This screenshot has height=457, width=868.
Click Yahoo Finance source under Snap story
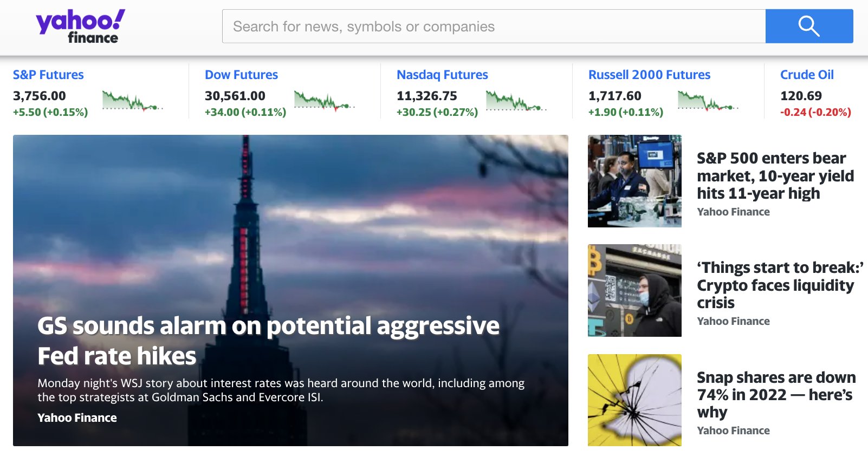coord(733,430)
